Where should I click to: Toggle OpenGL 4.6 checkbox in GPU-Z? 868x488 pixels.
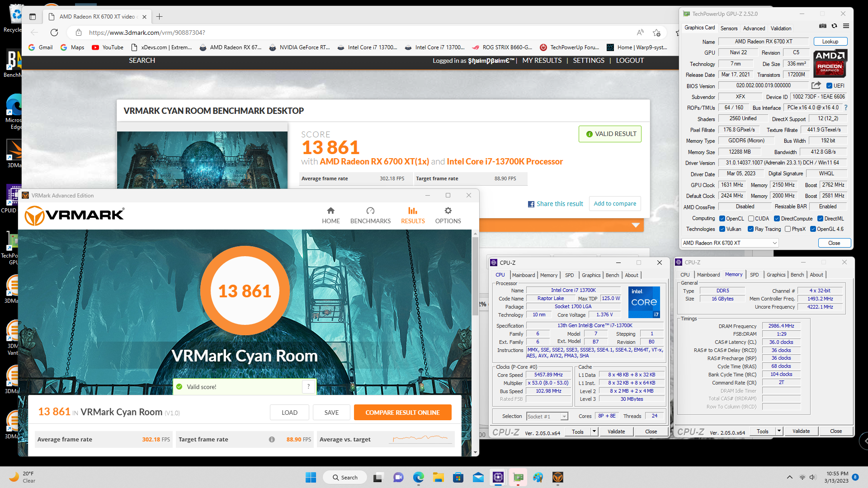[813, 229]
